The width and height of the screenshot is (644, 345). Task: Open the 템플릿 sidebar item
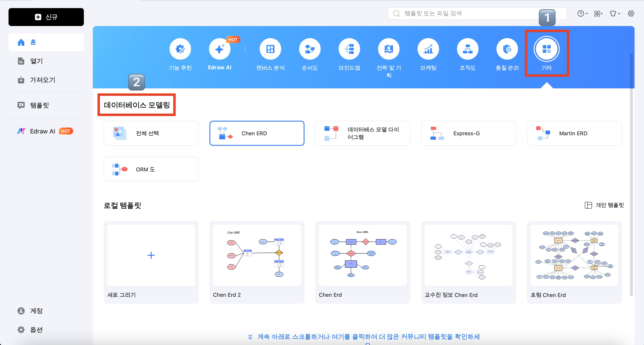(39, 105)
